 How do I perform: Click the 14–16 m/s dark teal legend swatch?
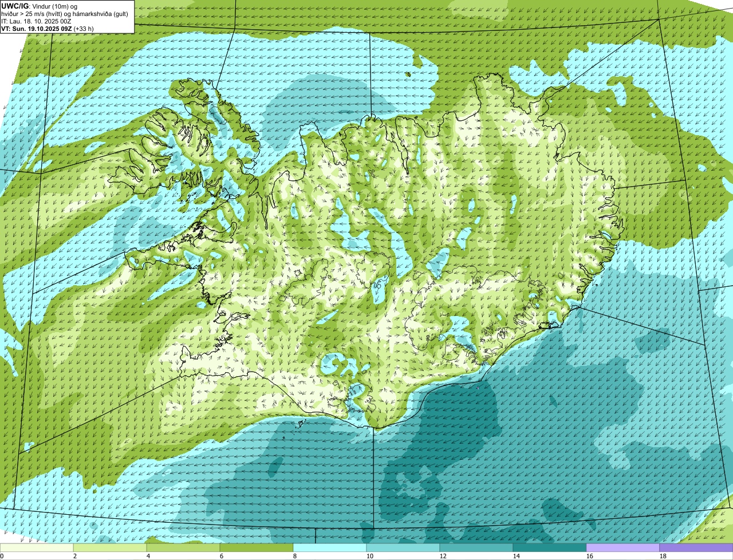[x=550, y=547]
